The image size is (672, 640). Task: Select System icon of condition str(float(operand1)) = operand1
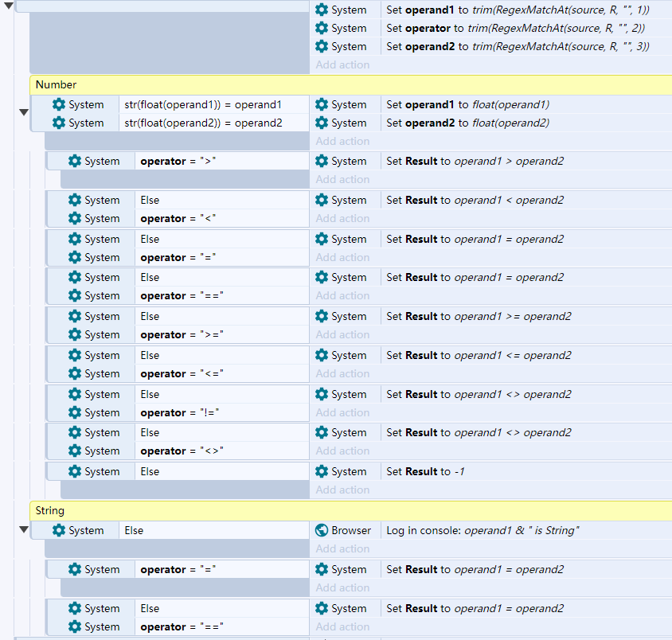point(59,104)
